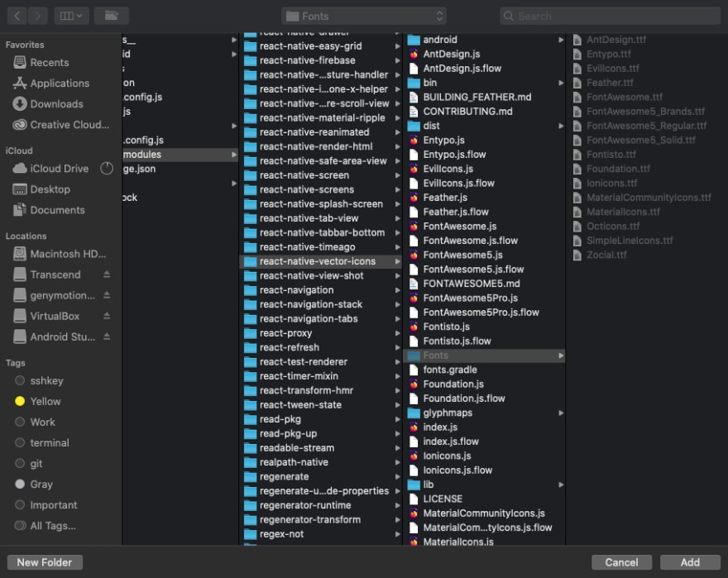Select the LICENSE file icon

[414, 499]
